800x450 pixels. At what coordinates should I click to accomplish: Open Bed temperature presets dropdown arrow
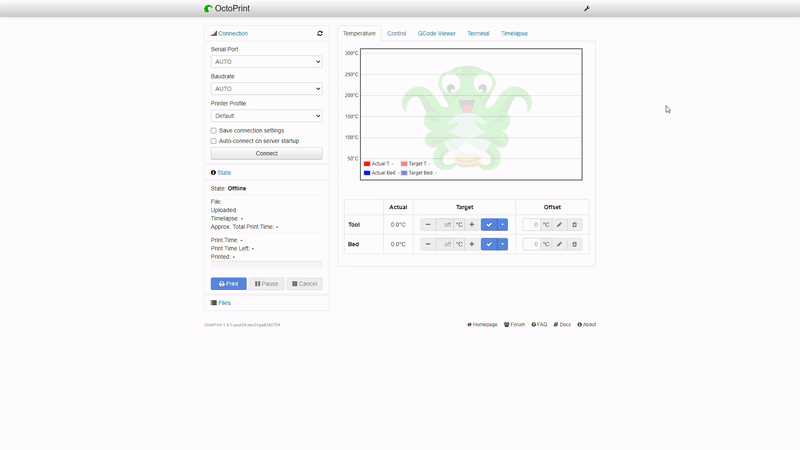click(x=503, y=244)
